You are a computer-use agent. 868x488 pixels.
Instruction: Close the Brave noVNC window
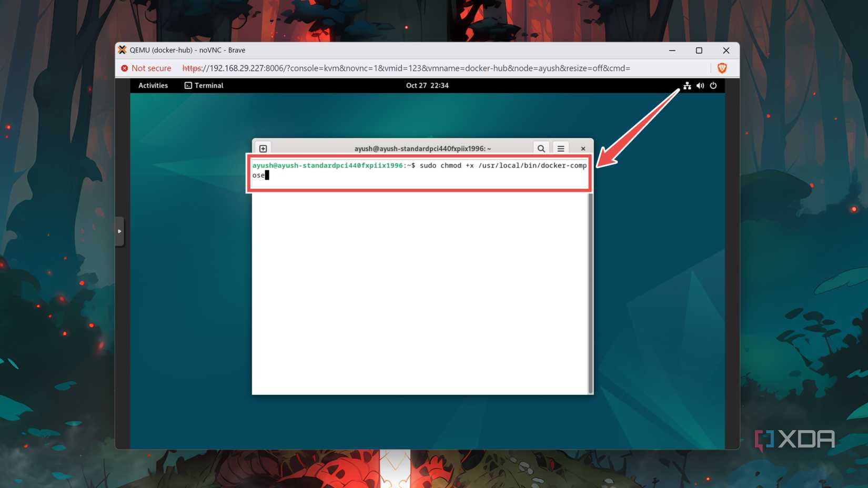pyautogui.click(x=726, y=50)
